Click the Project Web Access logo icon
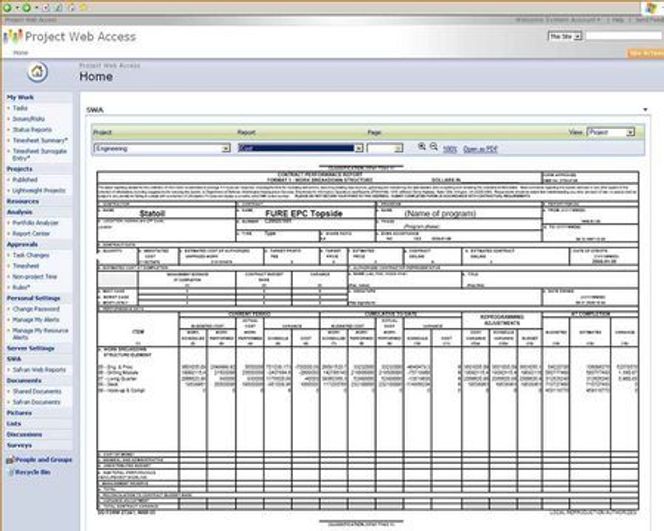The height and width of the screenshot is (531, 664). tap(13, 36)
